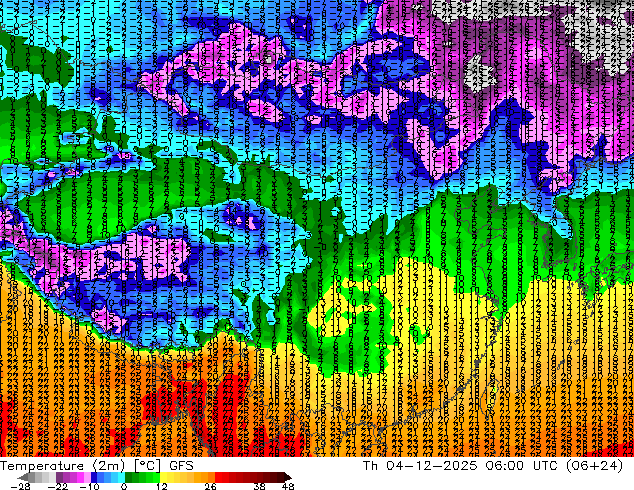Click the '-22' legend value

coord(58,486)
